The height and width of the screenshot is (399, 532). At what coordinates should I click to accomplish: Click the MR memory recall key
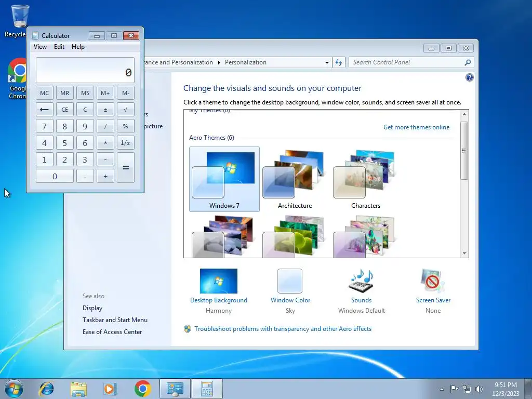click(65, 93)
